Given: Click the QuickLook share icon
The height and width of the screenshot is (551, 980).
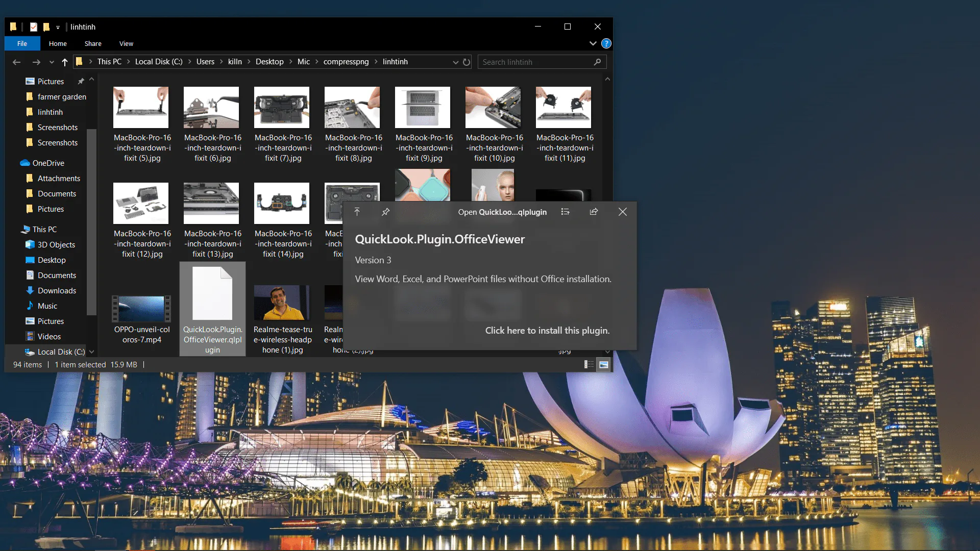Looking at the screenshot, I should pyautogui.click(x=594, y=212).
